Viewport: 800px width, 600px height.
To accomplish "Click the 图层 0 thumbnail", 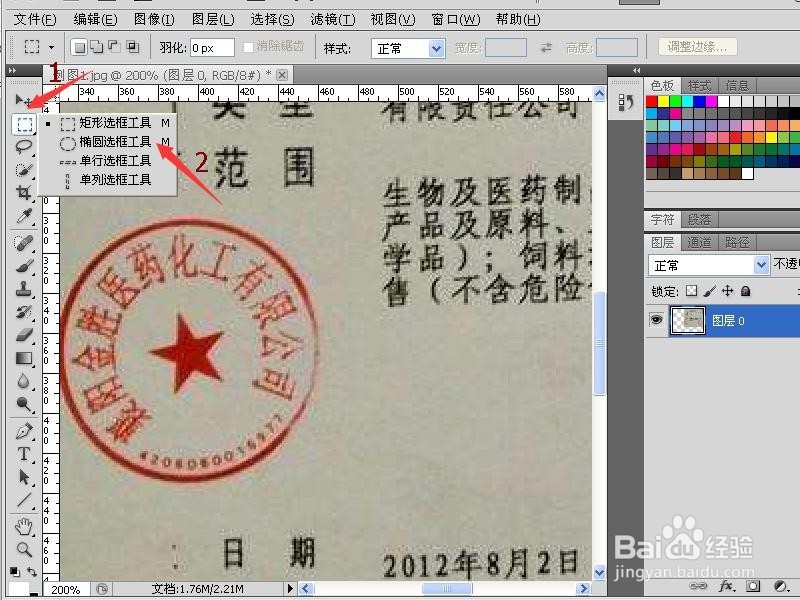I will pos(687,320).
